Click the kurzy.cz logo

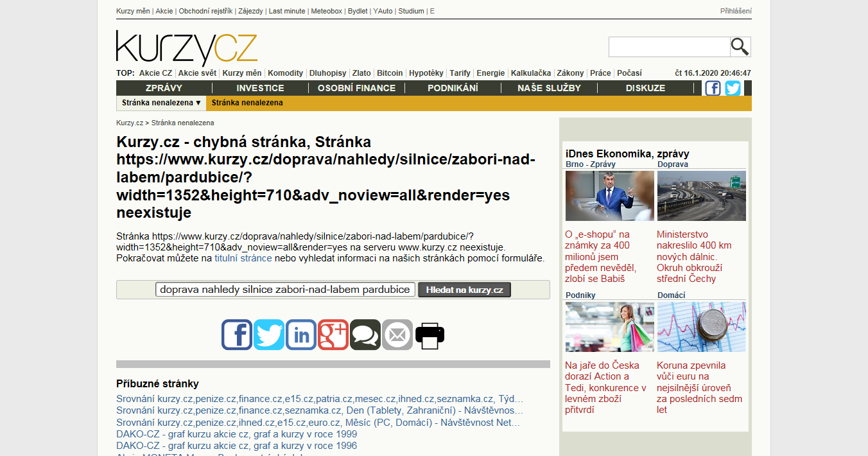click(187, 48)
